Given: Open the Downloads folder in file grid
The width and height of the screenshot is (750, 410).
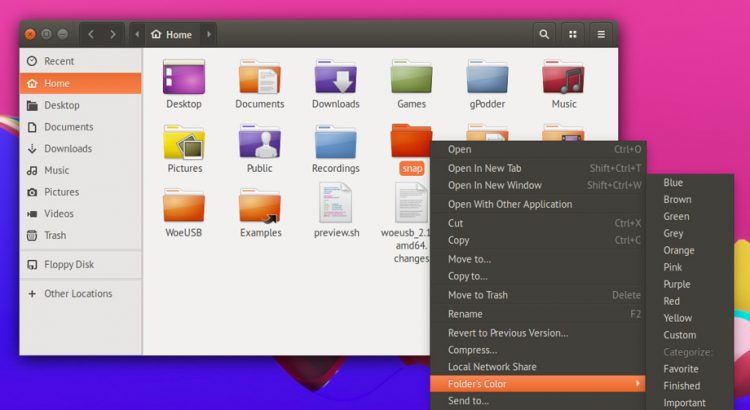Looking at the screenshot, I should (x=335, y=77).
